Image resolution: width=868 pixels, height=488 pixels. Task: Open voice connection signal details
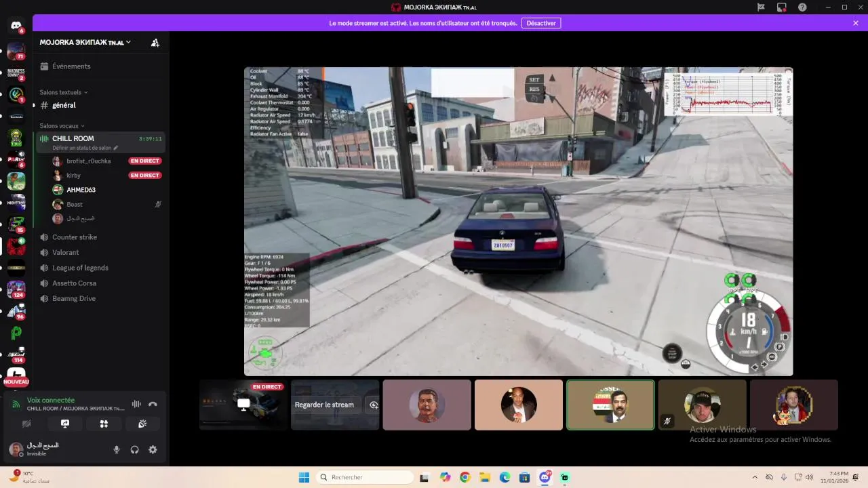[x=16, y=404]
